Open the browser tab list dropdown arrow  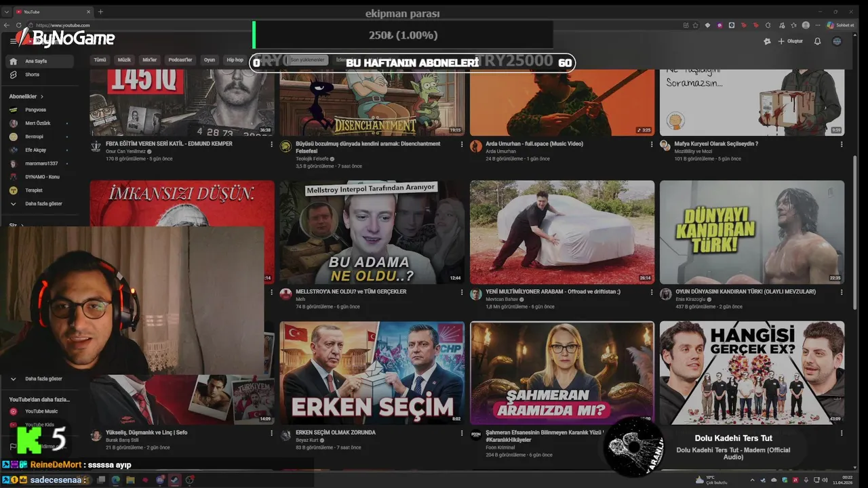click(x=7, y=12)
